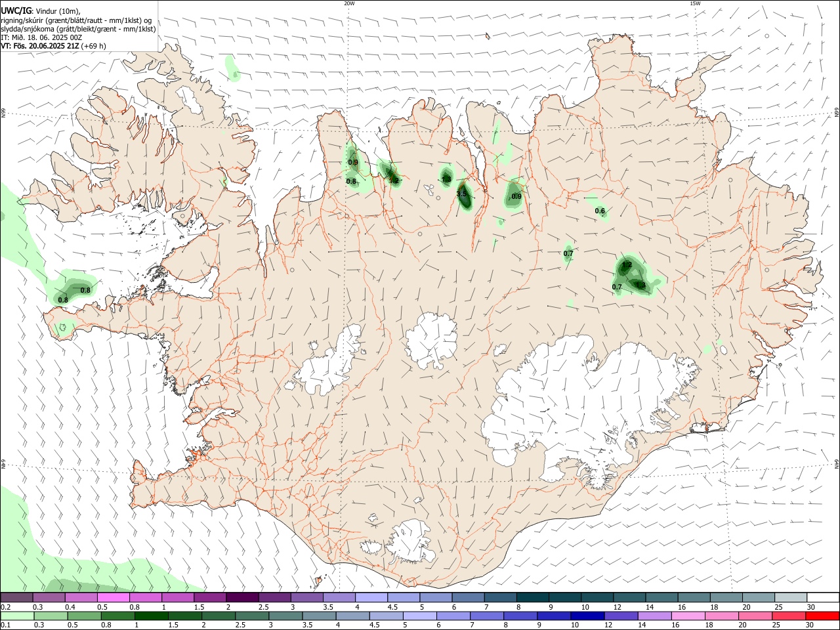The image size is (840, 630).
Task: Click the 'VT: Fös. 20.06.2025 21Z (+69 h)' line
Action: coord(53,46)
